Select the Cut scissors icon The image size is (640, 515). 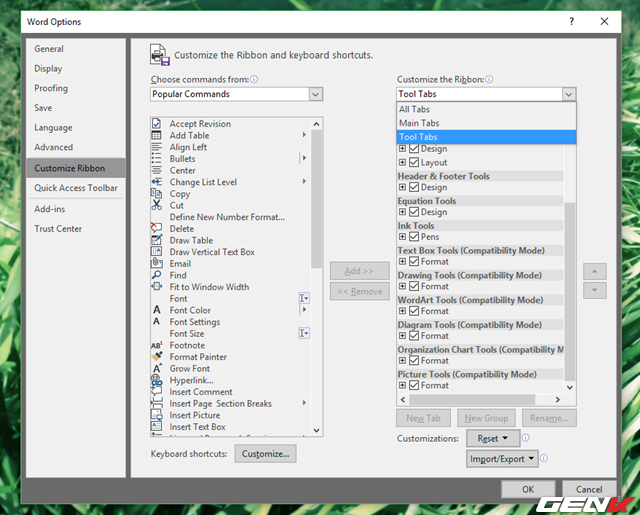tap(156, 205)
